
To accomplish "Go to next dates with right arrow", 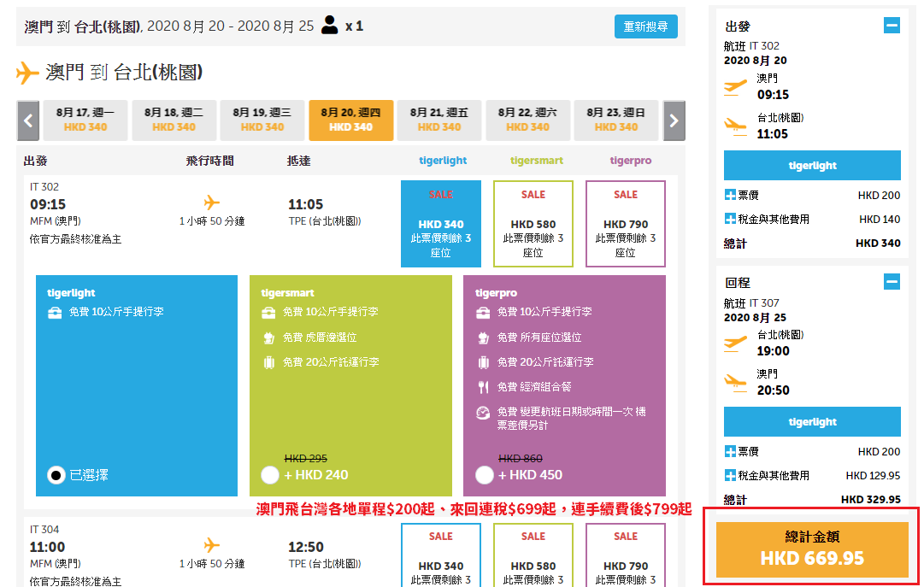I will tap(674, 120).
